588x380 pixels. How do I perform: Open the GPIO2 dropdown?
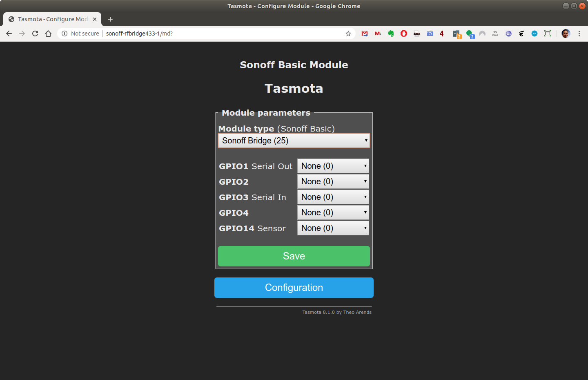click(333, 181)
